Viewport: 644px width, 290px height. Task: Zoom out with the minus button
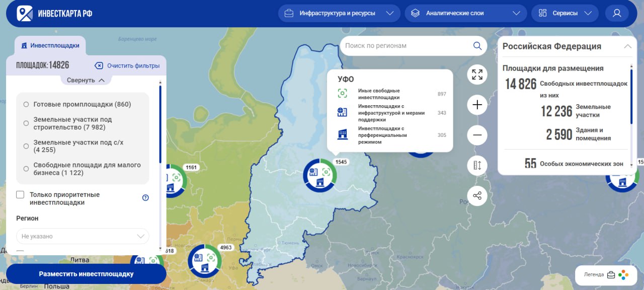477,135
